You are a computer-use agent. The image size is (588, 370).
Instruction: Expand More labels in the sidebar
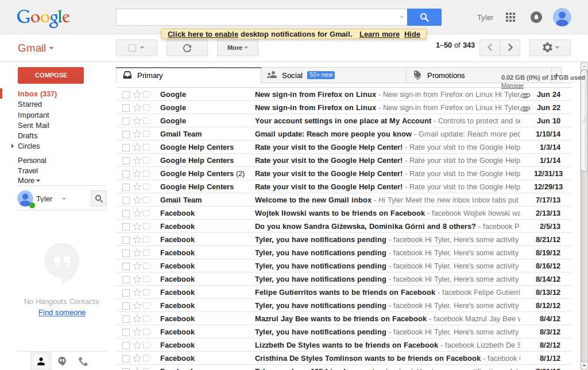pos(29,181)
